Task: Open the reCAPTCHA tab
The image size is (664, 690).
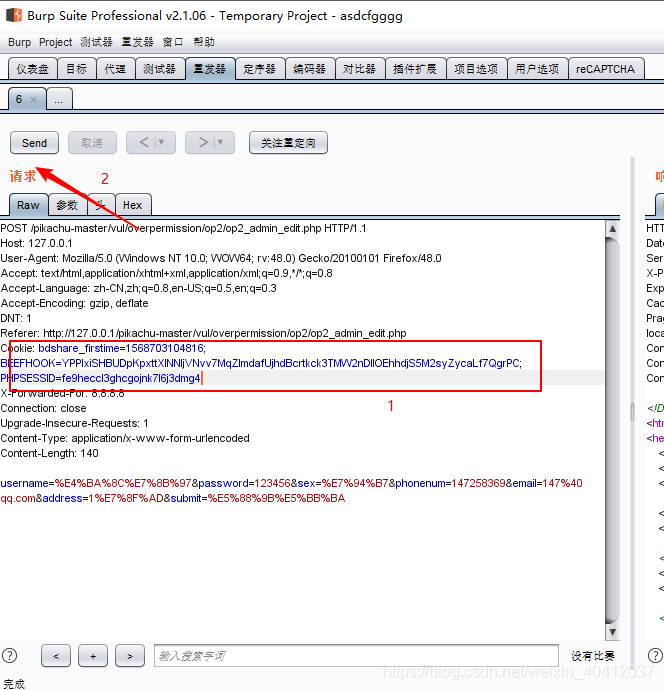Action: 605,69
